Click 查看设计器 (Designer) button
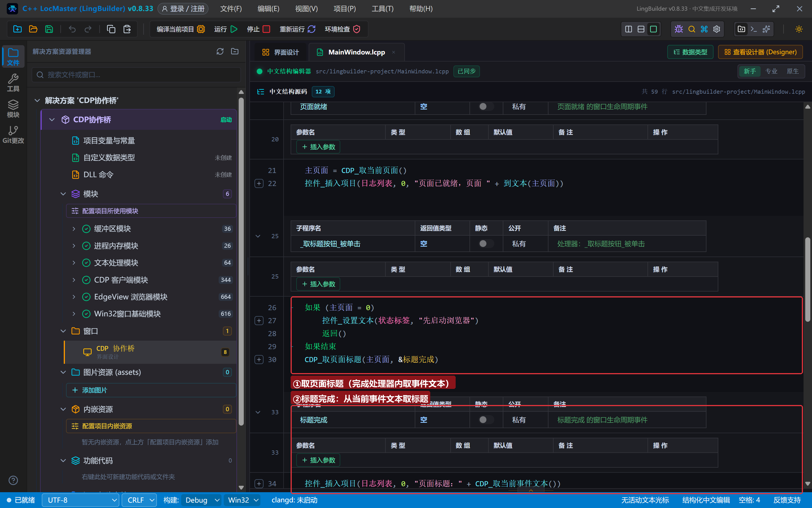Screen dimensions: 812x508 [760, 52]
